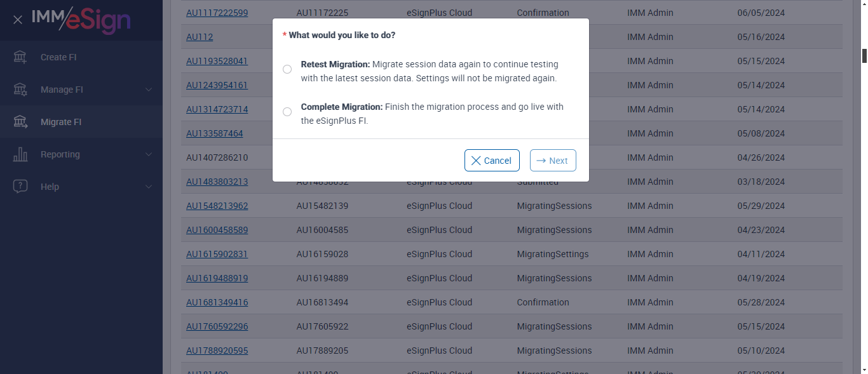Click the Manage FI gear-bank icon
Viewport: 868px width, 374px height.
point(20,90)
